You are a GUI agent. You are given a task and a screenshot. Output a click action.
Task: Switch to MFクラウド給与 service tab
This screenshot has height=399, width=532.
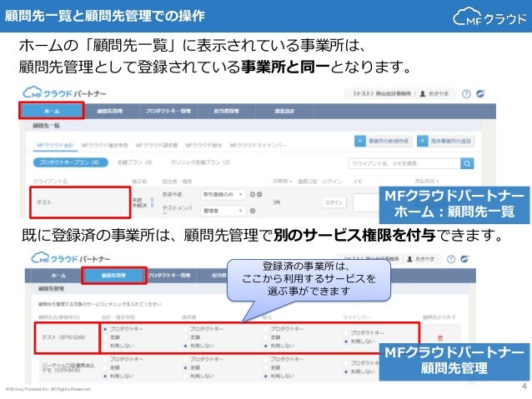click(x=203, y=146)
